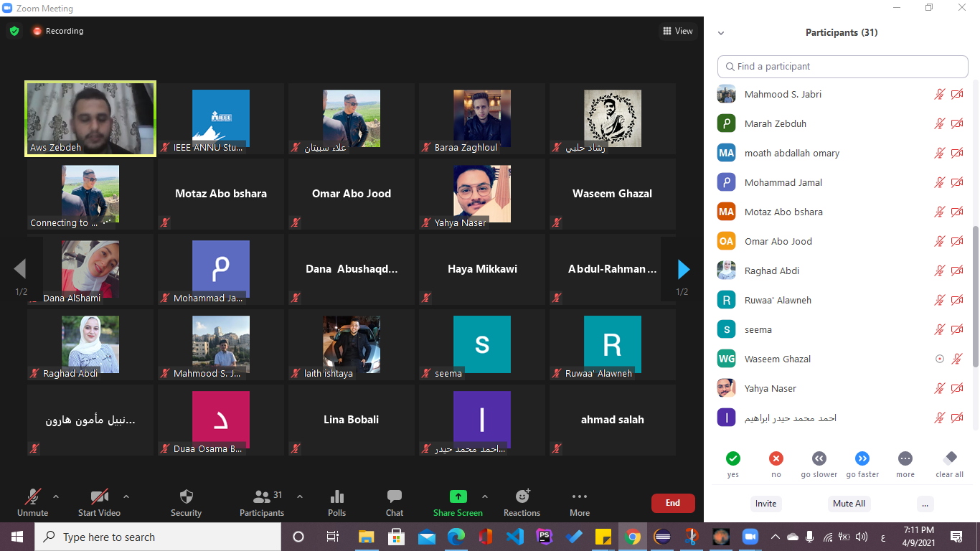Toggle Raghad Abdi video-off icon in list
This screenshot has height=551, width=980.
[x=957, y=270]
